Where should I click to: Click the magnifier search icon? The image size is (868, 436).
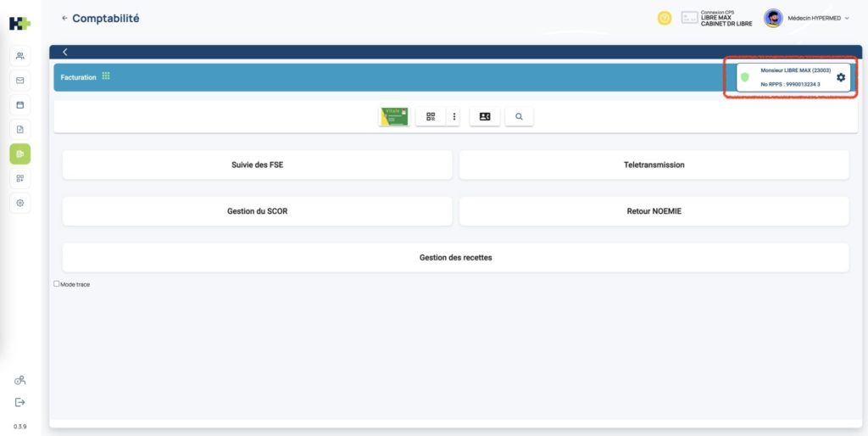519,117
